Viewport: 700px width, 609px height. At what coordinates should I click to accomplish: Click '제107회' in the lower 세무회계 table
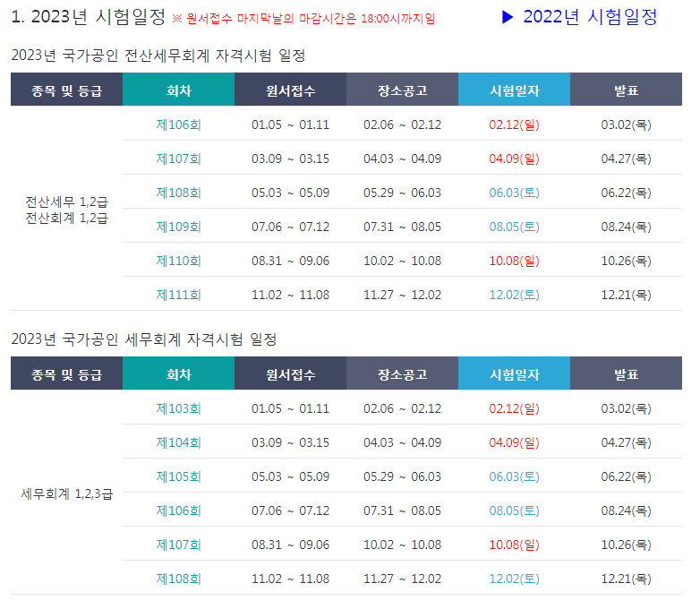(x=178, y=545)
